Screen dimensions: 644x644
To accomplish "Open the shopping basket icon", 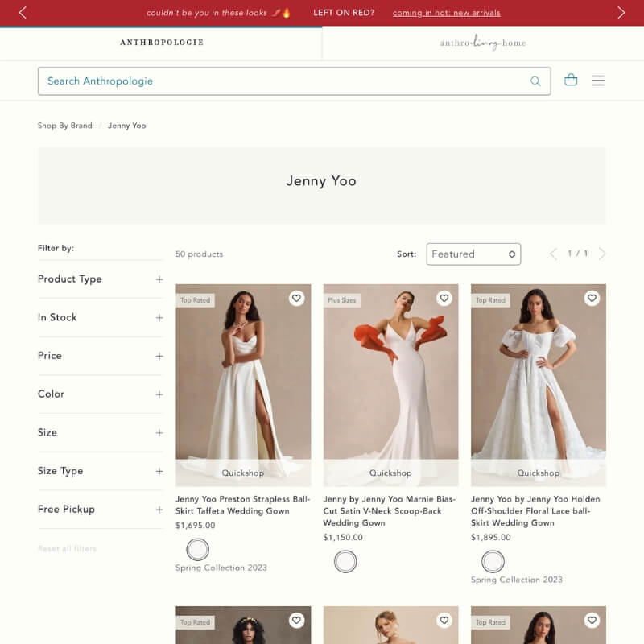I will coord(571,80).
